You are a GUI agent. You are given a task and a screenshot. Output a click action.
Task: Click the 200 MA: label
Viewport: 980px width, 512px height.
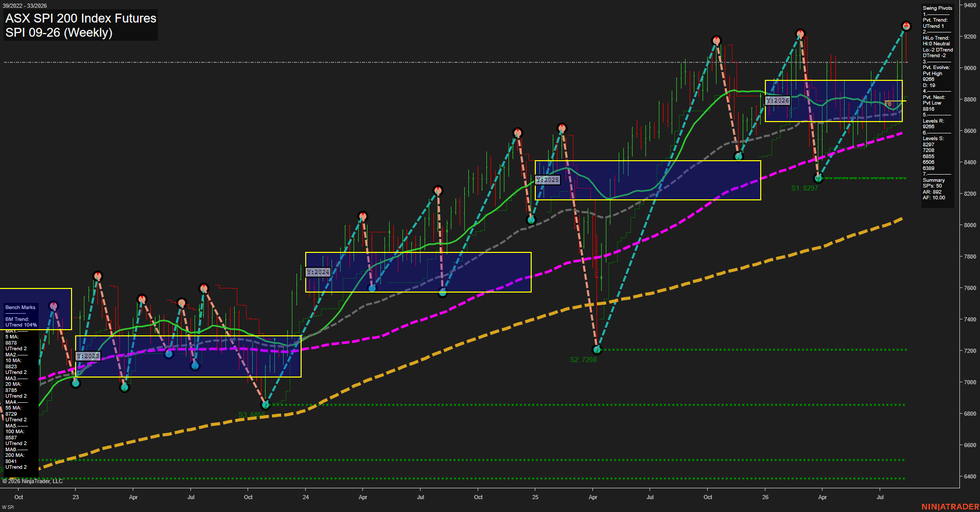(x=15, y=455)
